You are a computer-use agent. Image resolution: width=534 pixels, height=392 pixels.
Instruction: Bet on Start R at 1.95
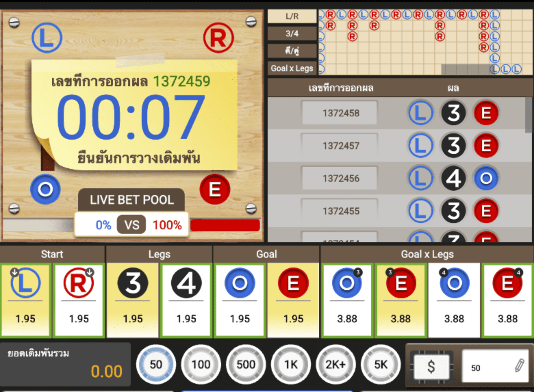pyautogui.click(x=79, y=300)
